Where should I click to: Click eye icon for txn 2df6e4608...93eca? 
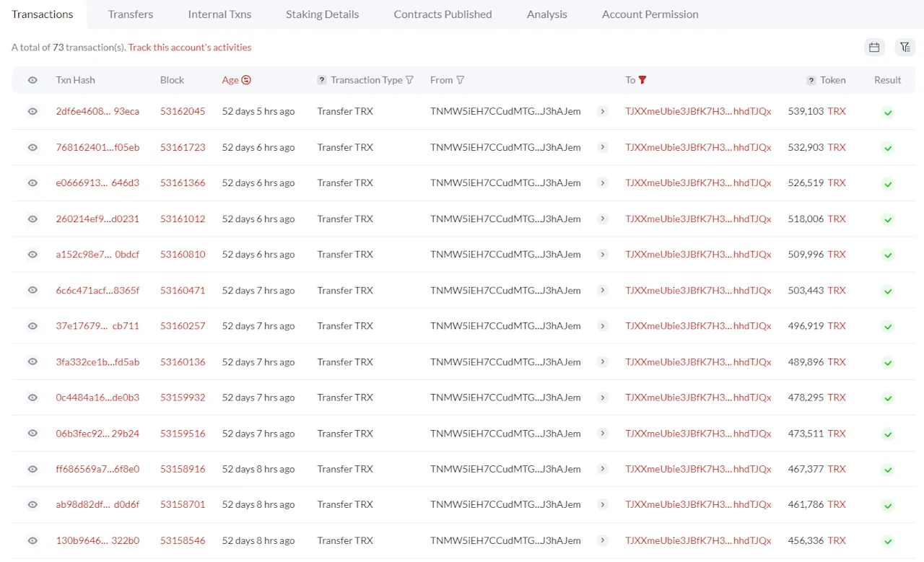tap(32, 111)
